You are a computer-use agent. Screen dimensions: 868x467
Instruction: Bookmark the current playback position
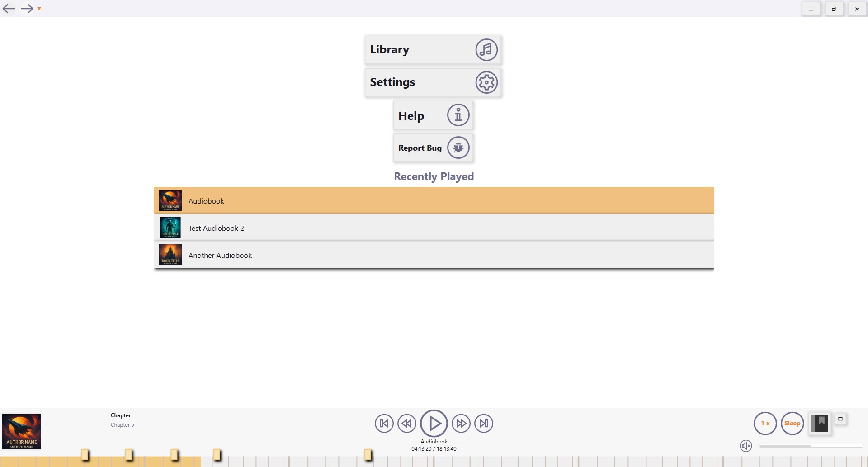pyautogui.click(x=820, y=423)
